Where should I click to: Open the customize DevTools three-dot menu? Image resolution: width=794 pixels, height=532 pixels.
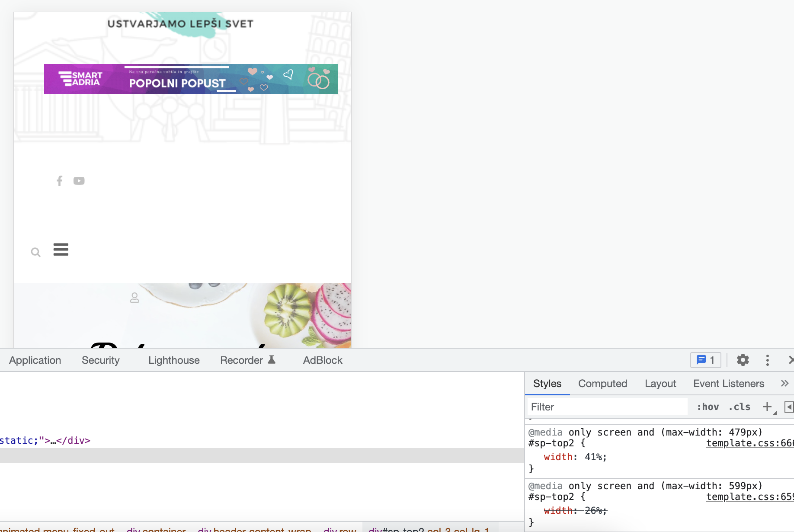[768, 360]
